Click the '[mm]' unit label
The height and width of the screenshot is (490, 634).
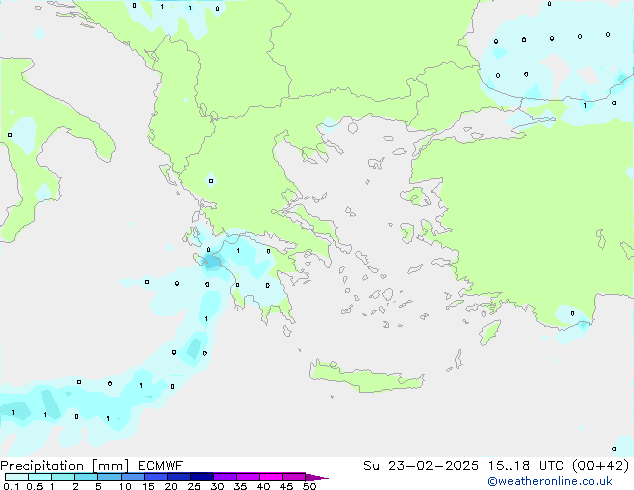[x=110, y=466]
